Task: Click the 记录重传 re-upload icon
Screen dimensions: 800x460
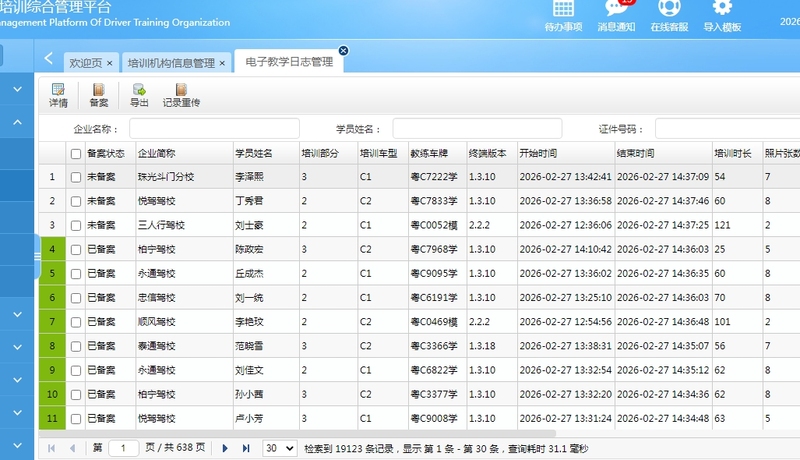Action: point(181,90)
